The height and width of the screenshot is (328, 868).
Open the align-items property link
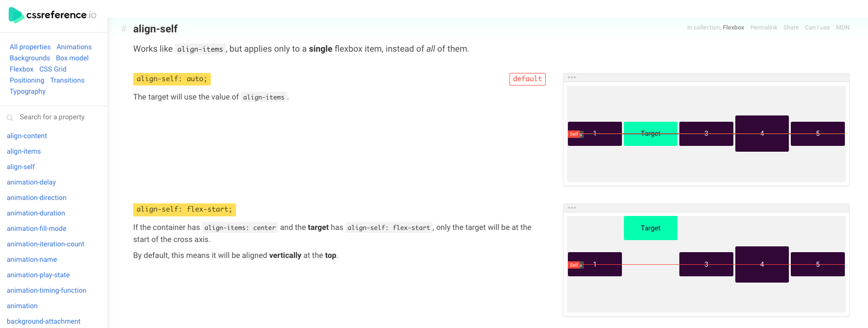tap(24, 151)
